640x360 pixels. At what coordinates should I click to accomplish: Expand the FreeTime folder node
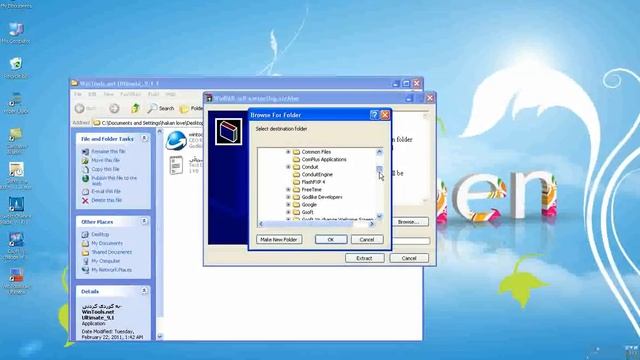click(x=288, y=189)
